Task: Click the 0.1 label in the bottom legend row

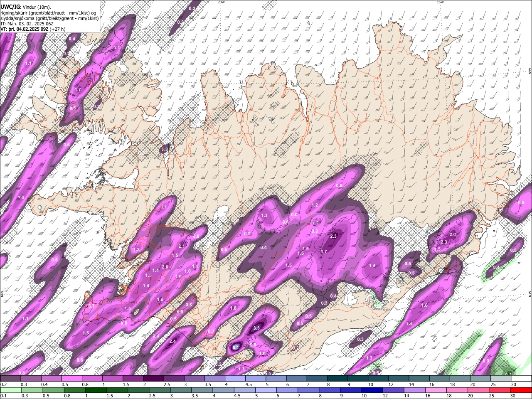Action: [3, 396]
